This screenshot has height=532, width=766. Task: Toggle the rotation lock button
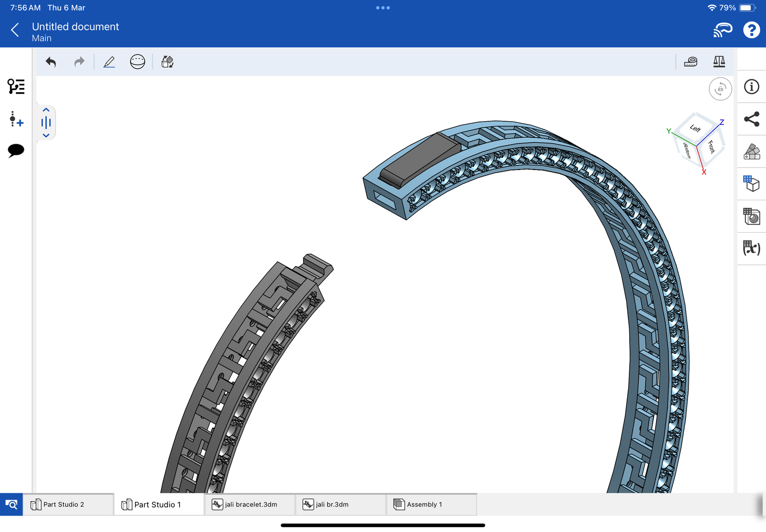tap(720, 89)
